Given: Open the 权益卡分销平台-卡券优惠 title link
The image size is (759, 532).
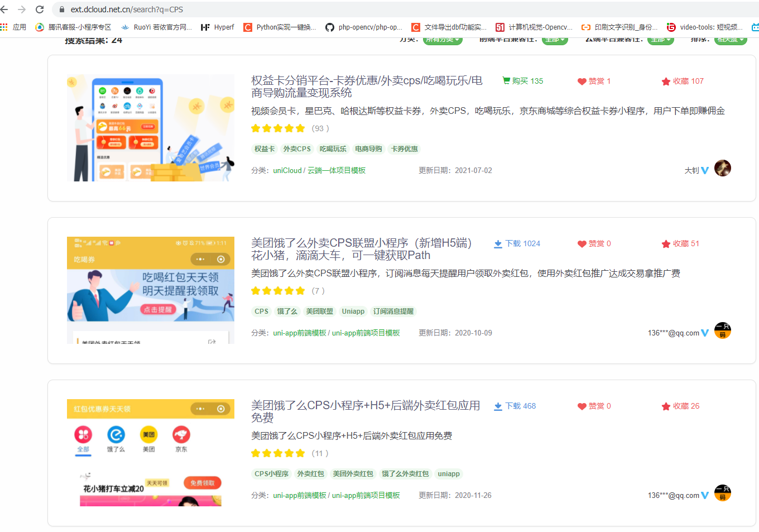Looking at the screenshot, I should pos(367,87).
